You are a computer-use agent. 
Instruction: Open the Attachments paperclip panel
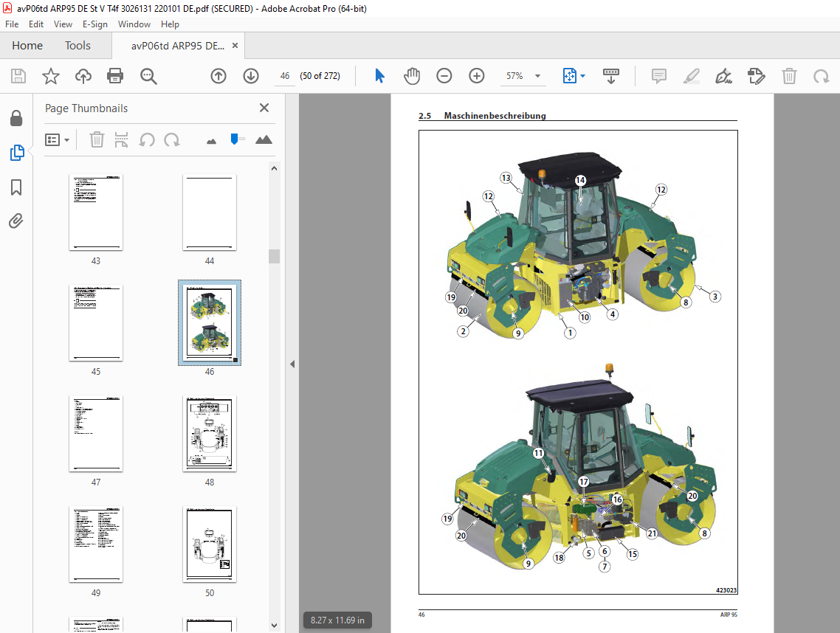pyautogui.click(x=16, y=221)
